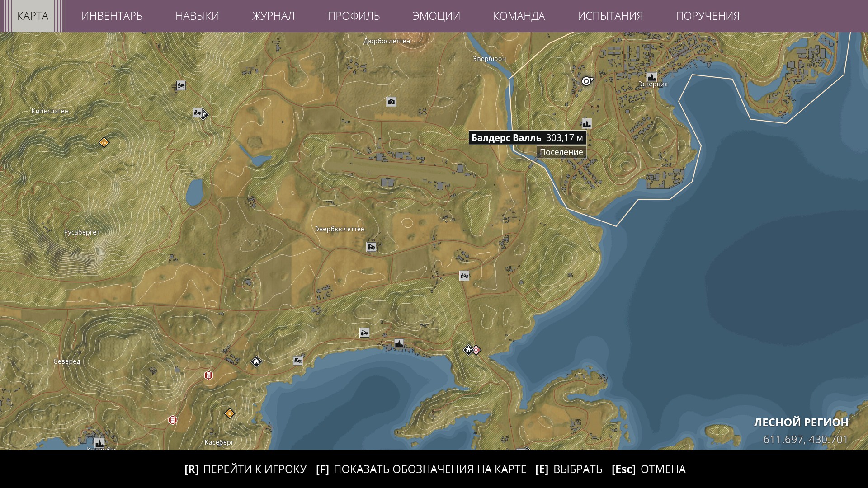Select the settlement icon in the bottom-left corner
The width and height of the screenshot is (868, 488).
(99, 442)
